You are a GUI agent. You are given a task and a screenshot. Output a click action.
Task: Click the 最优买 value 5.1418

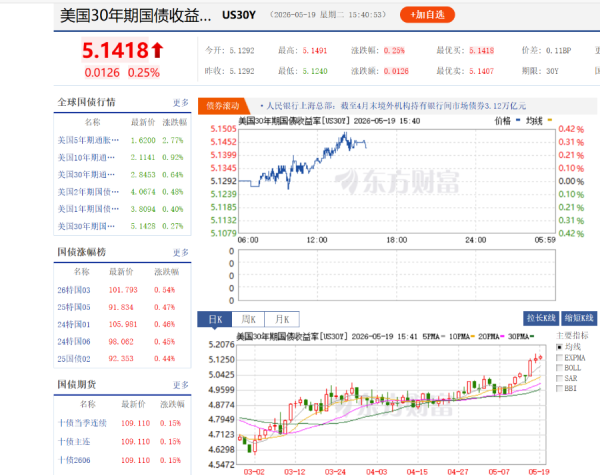[481, 51]
